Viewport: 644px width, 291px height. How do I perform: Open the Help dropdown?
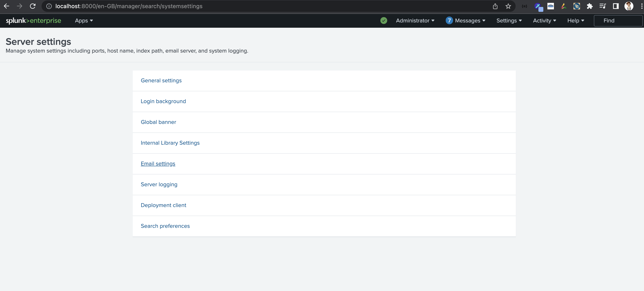point(575,21)
